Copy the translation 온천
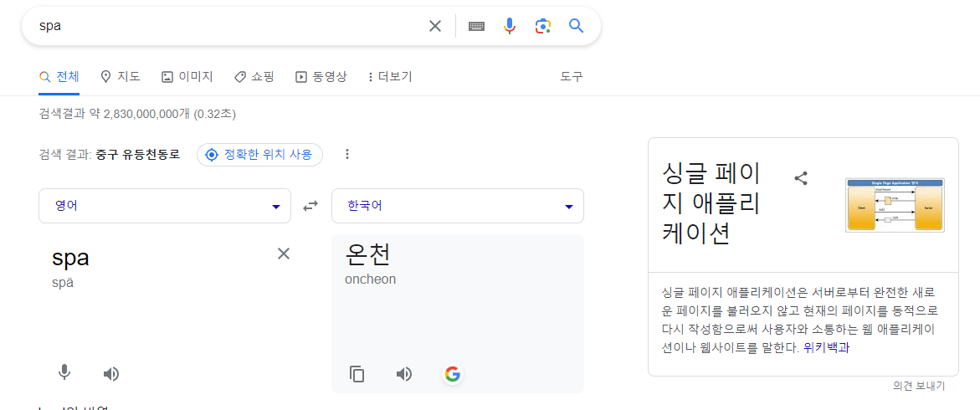This screenshot has height=410, width=980. tap(357, 374)
